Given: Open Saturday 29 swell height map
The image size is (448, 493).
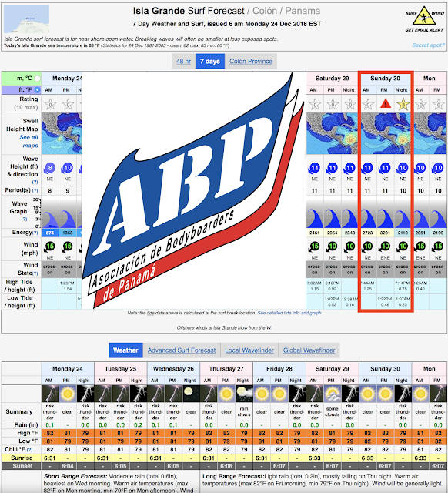Looking at the screenshot, I should coord(333,133).
